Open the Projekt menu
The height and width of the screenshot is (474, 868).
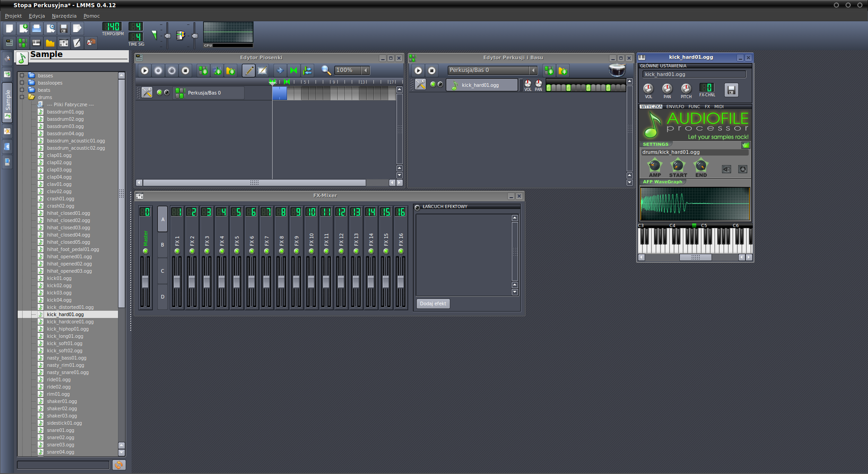[x=13, y=16]
